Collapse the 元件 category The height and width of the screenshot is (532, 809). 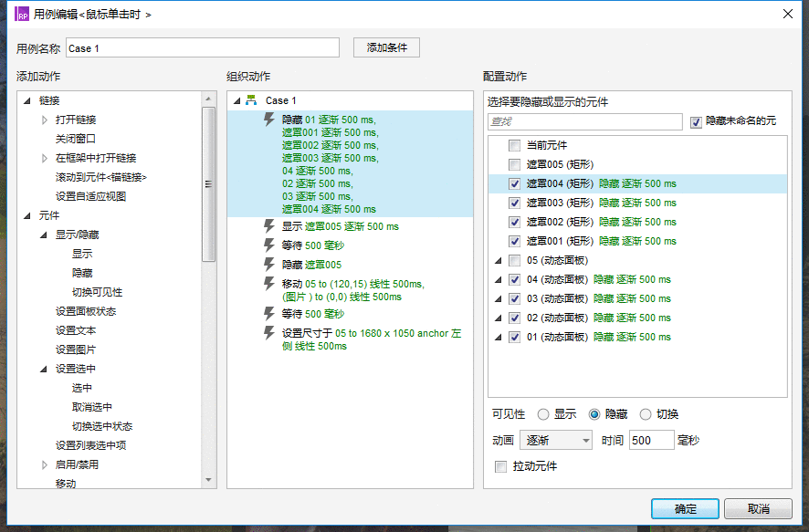(27, 215)
